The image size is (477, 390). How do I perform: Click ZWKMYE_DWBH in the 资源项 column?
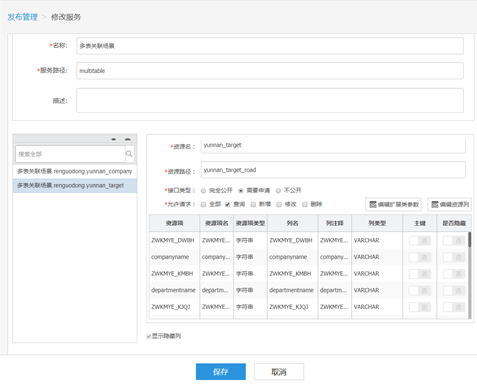click(x=173, y=240)
